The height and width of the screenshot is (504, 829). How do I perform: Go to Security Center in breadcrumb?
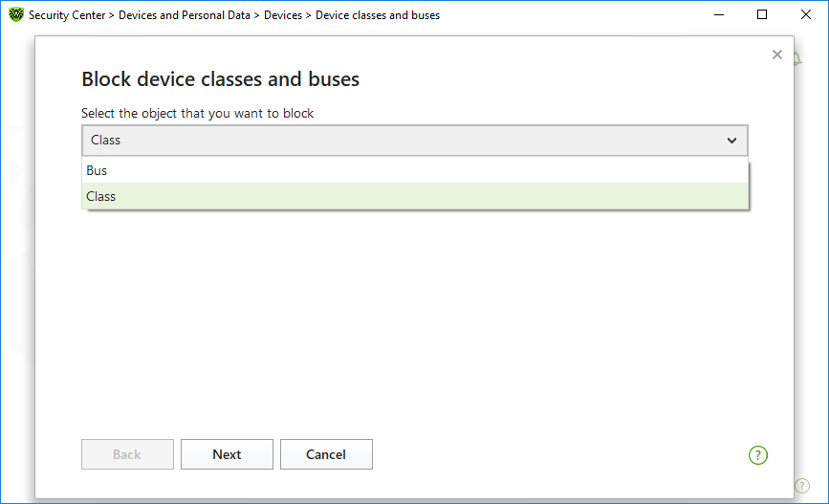tap(67, 15)
